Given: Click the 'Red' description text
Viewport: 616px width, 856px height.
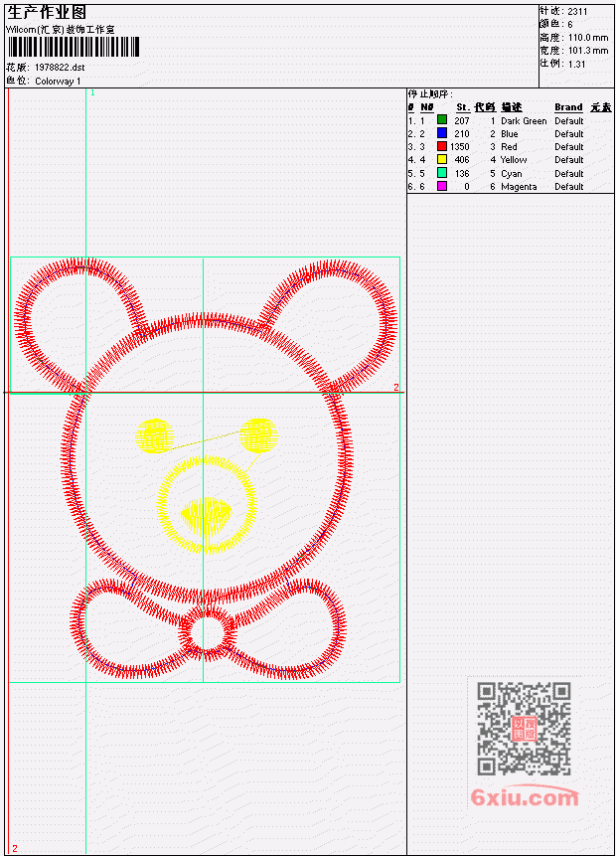Looking at the screenshot, I should point(509,147).
